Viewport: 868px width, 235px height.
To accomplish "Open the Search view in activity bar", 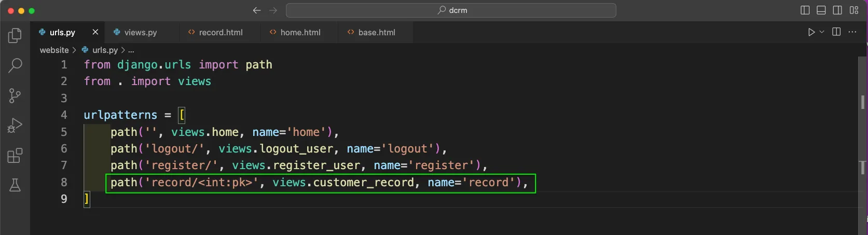I will (x=15, y=65).
